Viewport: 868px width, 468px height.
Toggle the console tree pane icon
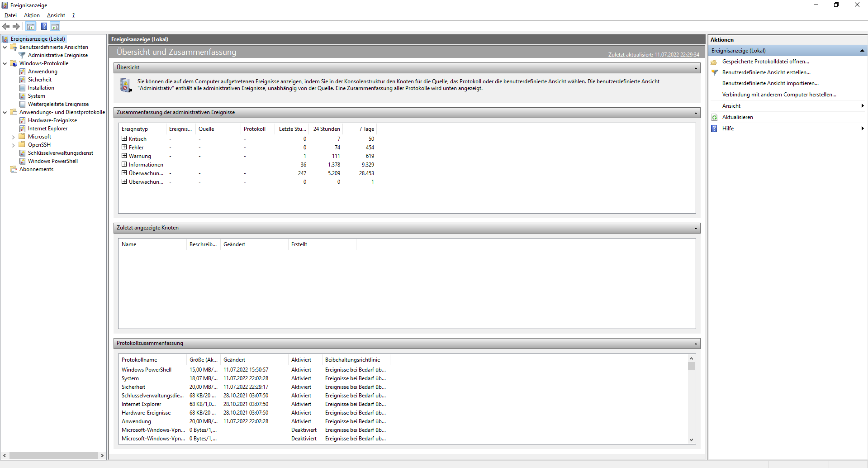(x=31, y=27)
